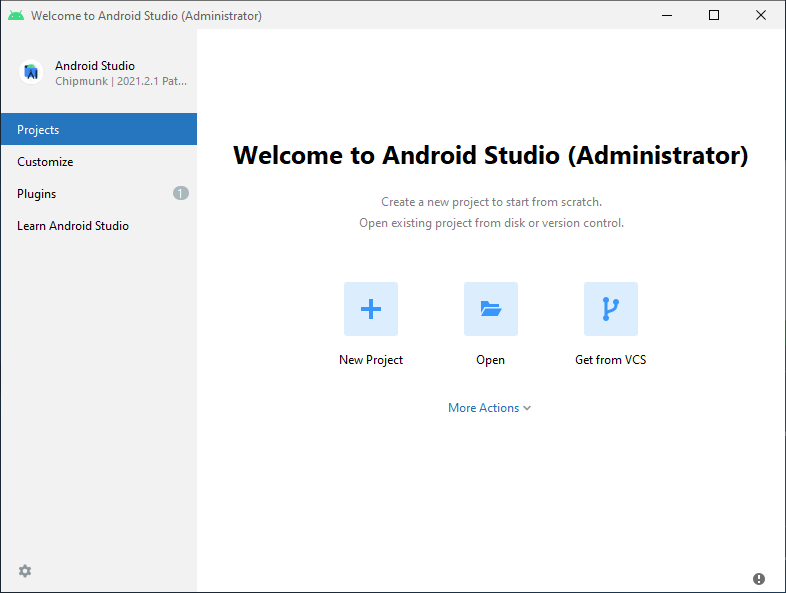786x593 pixels.
Task: Click the Android Studio logo in the sidebar
Action: [x=32, y=73]
